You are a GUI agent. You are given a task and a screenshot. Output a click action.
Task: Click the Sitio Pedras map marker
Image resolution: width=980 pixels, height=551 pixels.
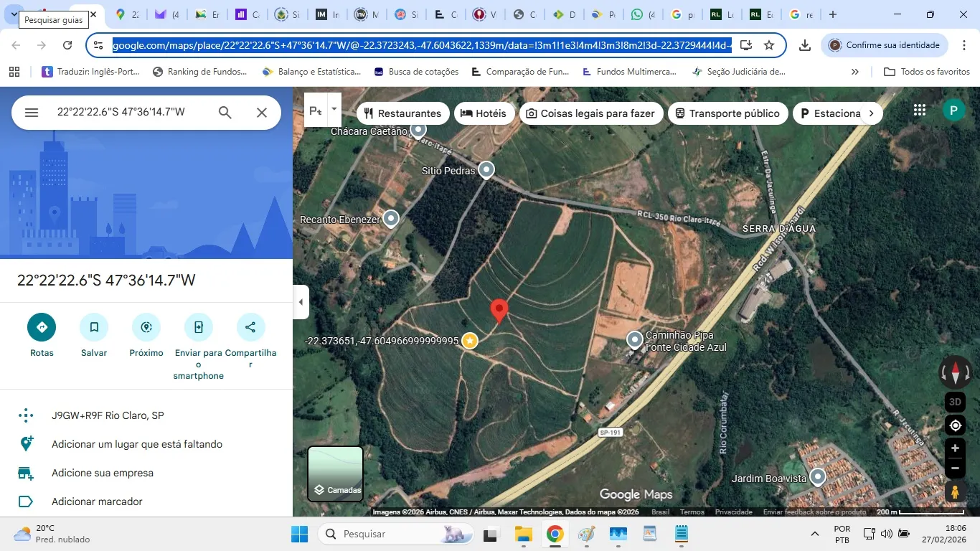click(x=486, y=170)
